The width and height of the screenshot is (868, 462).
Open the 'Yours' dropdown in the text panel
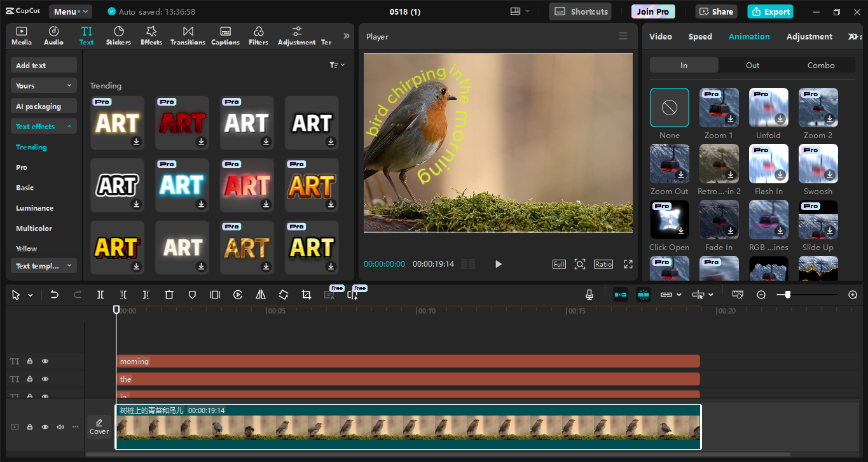tap(43, 85)
